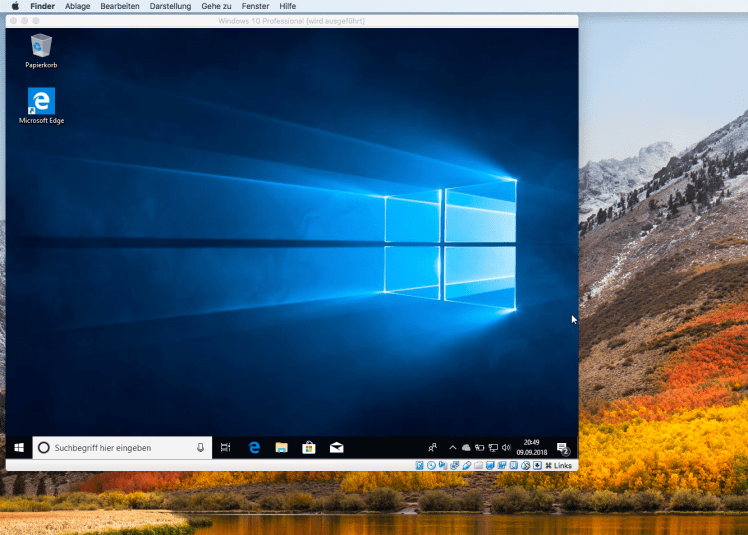The height and width of the screenshot is (535, 748).
Task: Open the Mail app in the taskbar
Action: (336, 448)
